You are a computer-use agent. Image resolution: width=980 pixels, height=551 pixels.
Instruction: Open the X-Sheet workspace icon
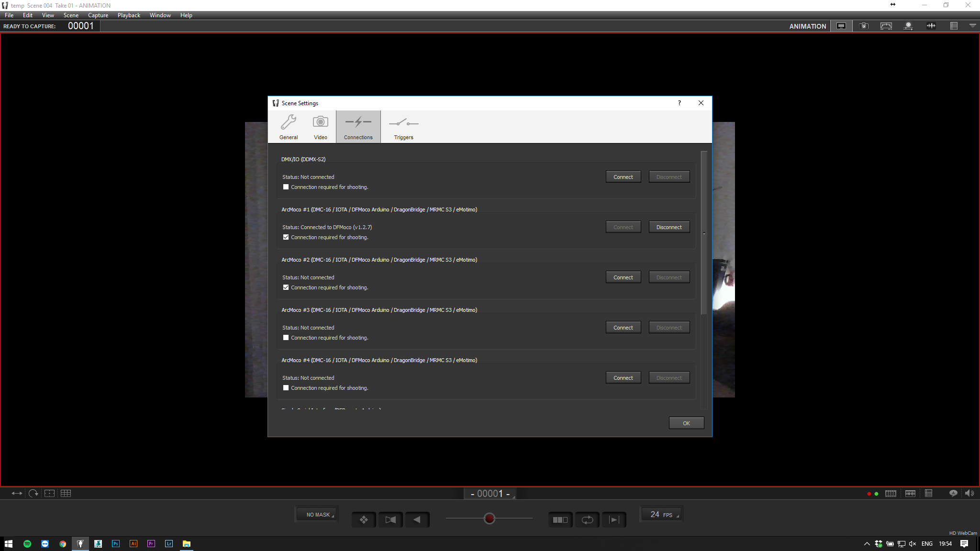[954, 26]
